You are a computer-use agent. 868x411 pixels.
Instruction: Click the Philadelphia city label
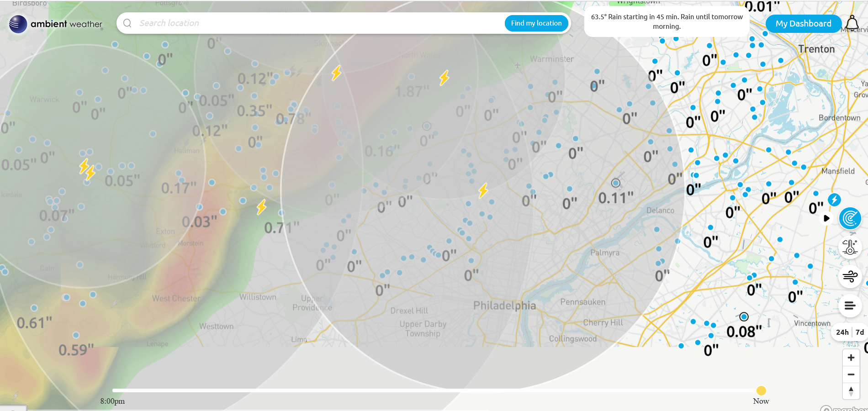[x=504, y=306]
